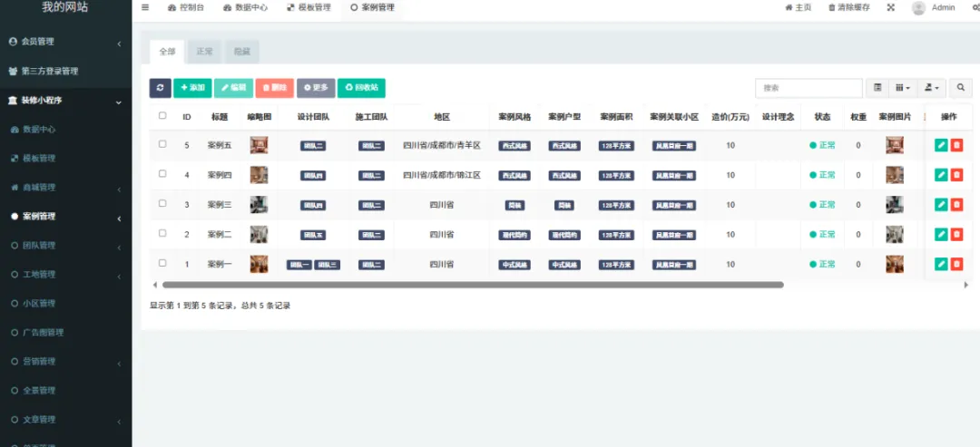Click the red 删除 toolbar button

tap(274, 88)
